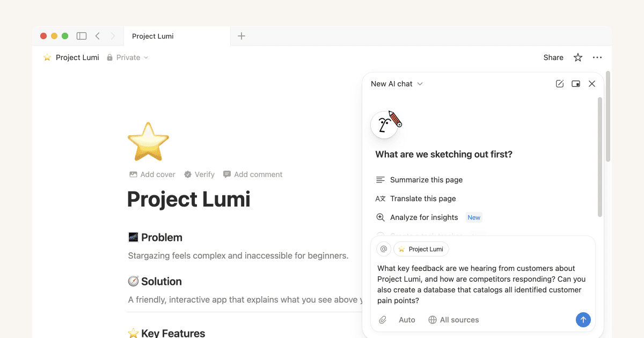Expand the Auto model selector

(x=406, y=320)
